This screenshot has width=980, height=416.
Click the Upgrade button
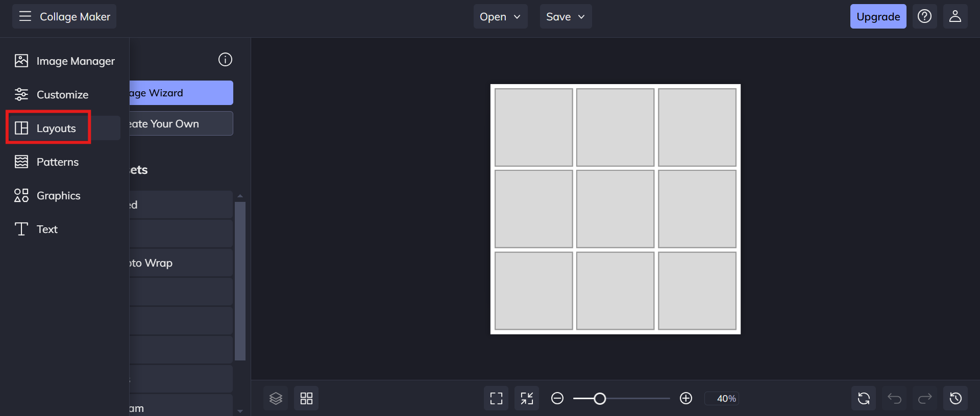coord(878,16)
